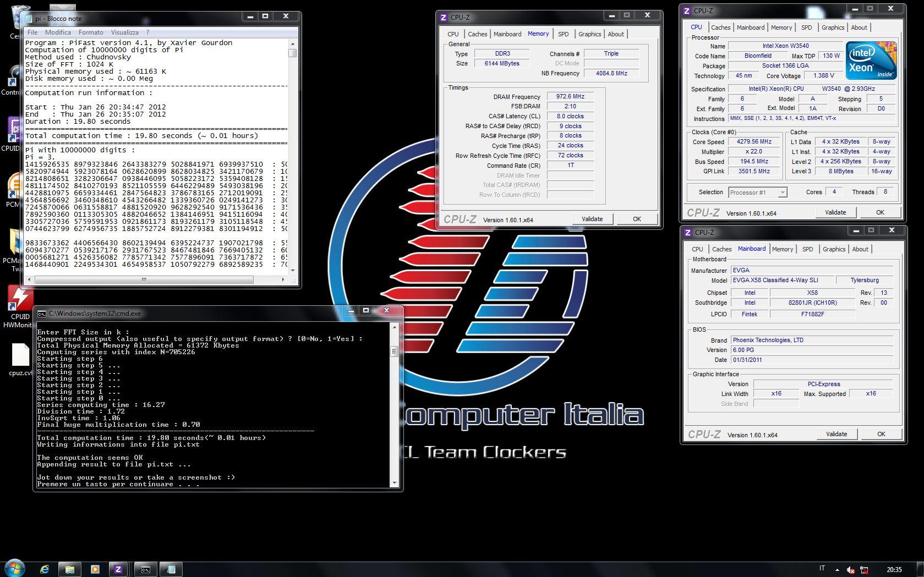Open Graphics tab in Memory CPU-Z window

(589, 34)
